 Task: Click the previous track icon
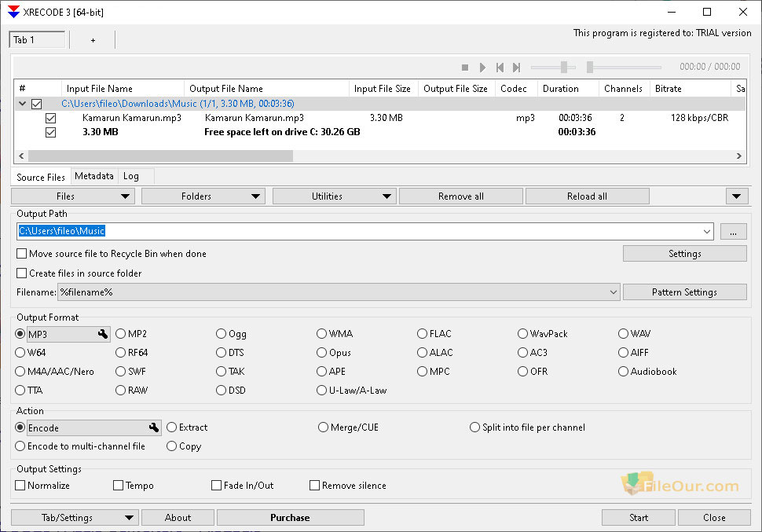[500, 68]
